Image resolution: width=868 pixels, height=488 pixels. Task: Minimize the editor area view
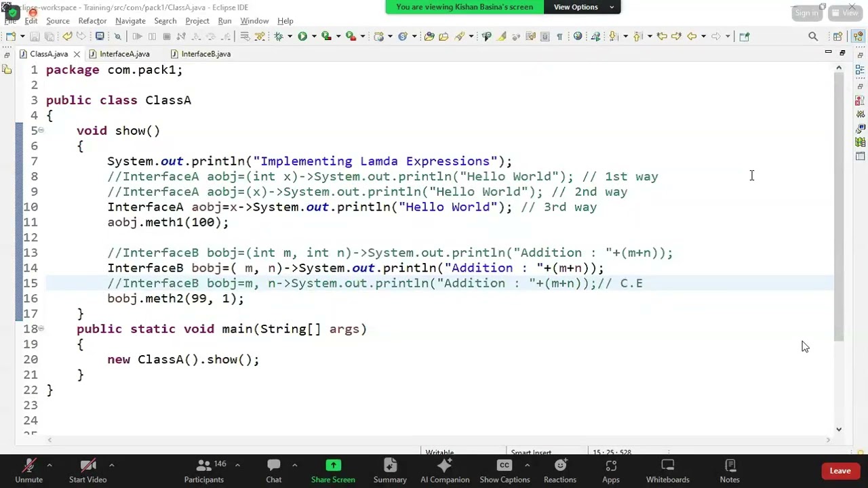828,53
